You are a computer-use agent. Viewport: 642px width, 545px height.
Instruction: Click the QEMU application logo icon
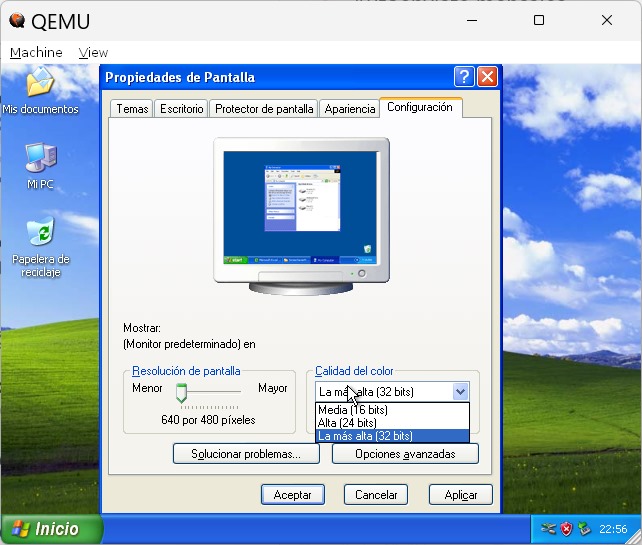pyautogui.click(x=17, y=20)
